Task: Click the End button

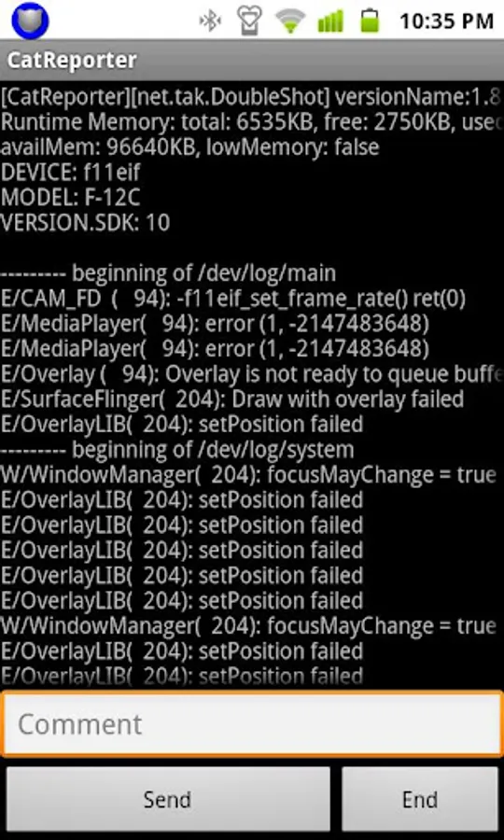Action: pyautogui.click(x=420, y=799)
